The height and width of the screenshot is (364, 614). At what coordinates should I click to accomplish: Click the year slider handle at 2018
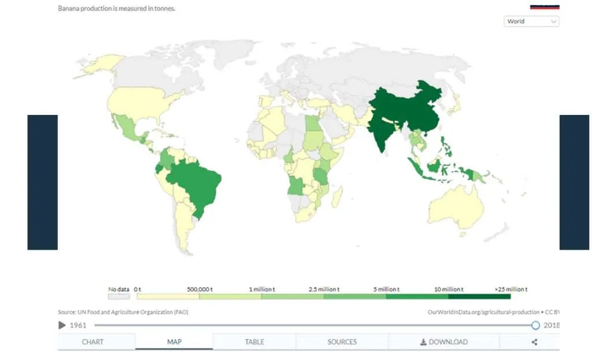pyautogui.click(x=537, y=325)
